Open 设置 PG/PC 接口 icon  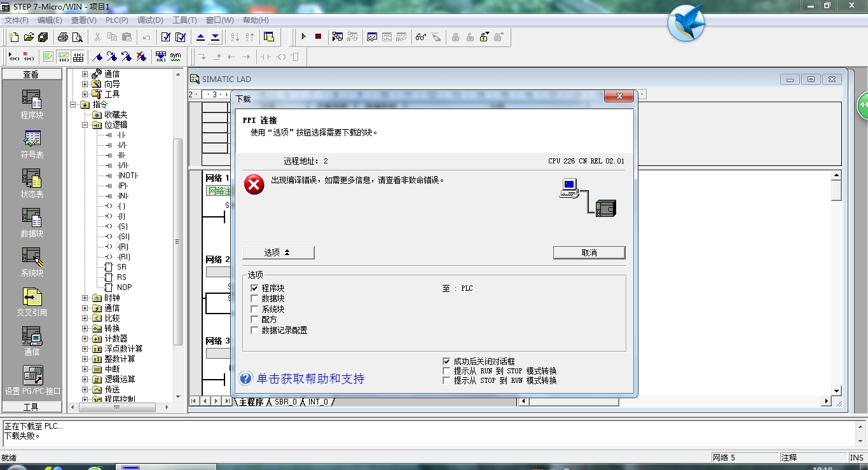pyautogui.click(x=32, y=381)
